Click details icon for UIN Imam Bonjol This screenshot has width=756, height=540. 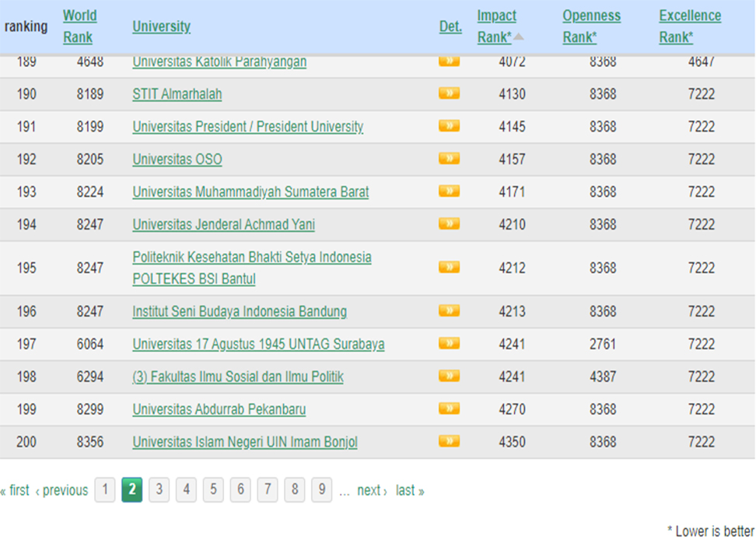(x=449, y=441)
